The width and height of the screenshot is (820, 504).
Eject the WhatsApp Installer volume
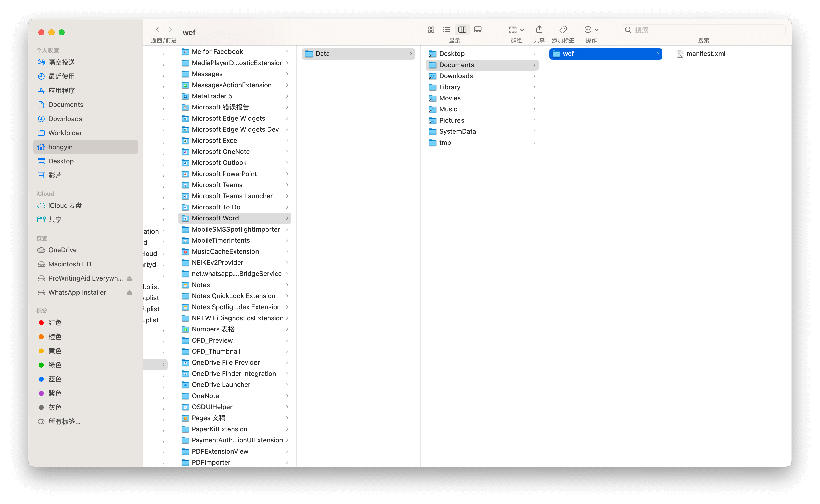(130, 292)
